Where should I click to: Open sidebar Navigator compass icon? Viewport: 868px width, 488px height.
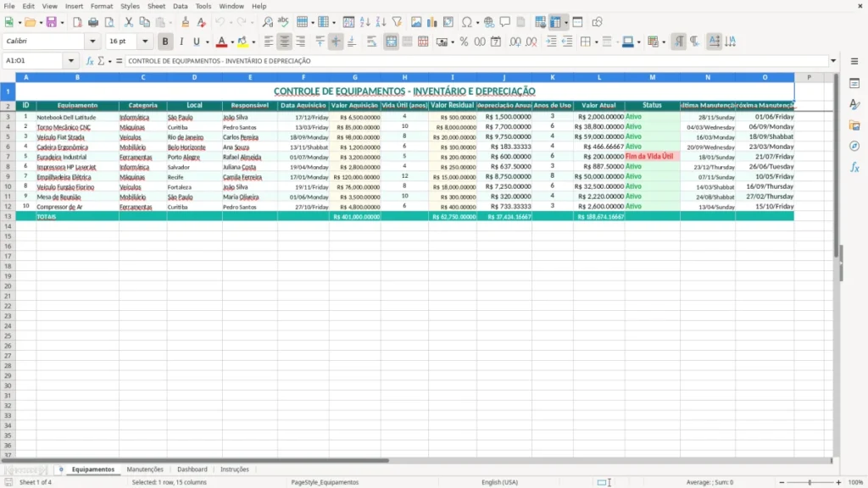[x=854, y=146]
